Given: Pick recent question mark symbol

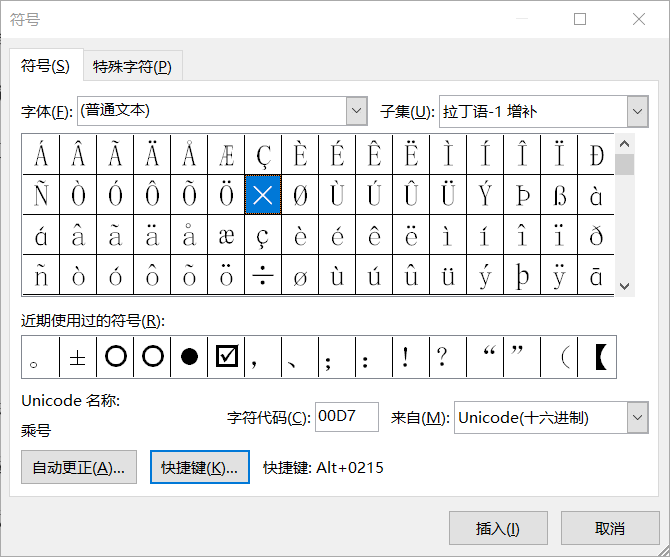Looking at the screenshot, I should point(448,357).
